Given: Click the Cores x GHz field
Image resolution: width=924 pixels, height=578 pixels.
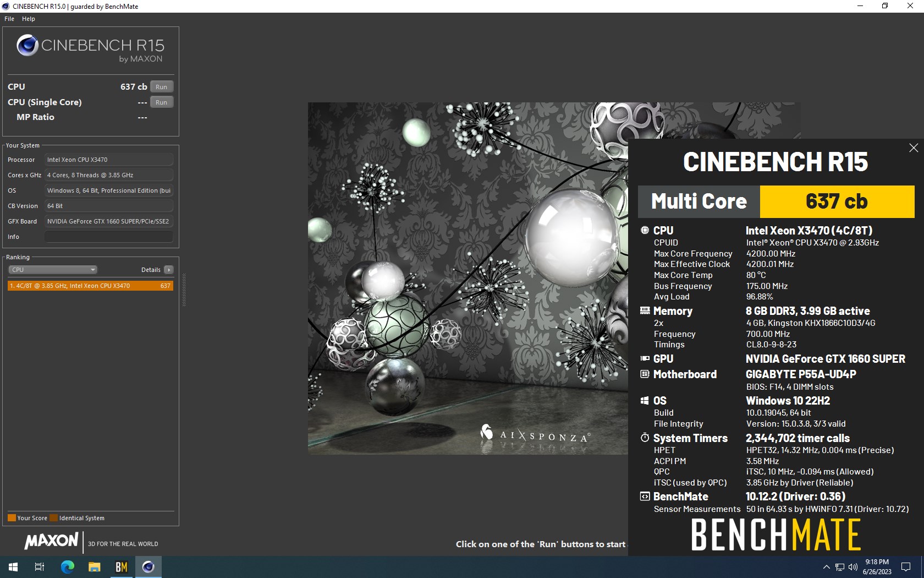Looking at the screenshot, I should coord(109,175).
